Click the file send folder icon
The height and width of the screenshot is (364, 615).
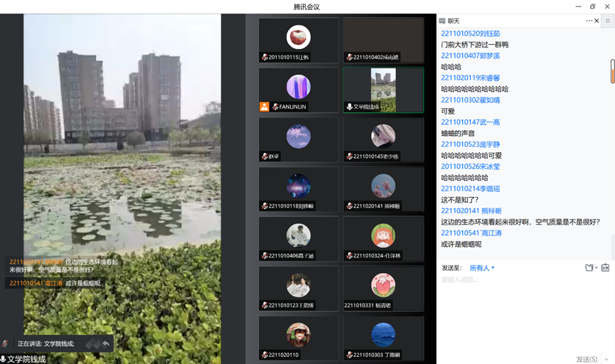coord(589,268)
